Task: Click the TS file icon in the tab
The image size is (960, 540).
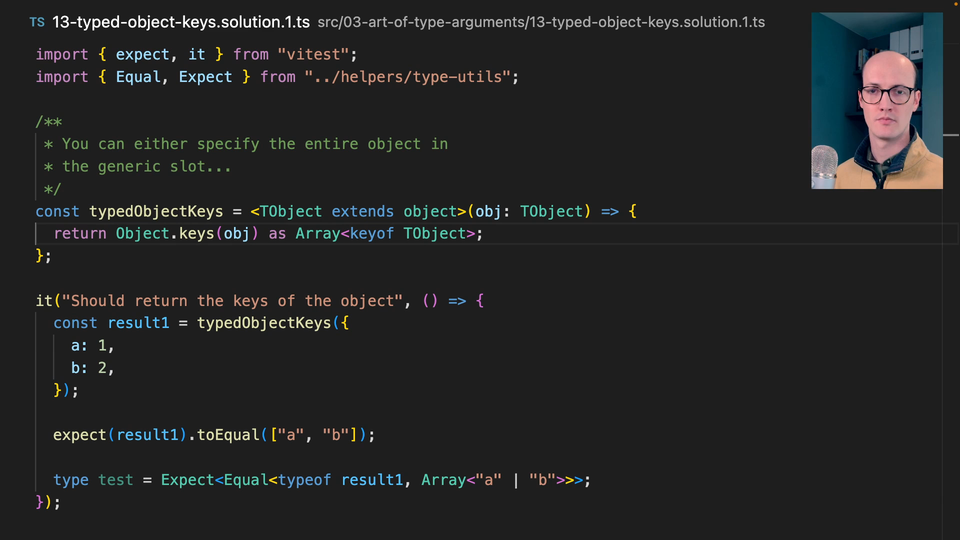Action: tap(36, 22)
